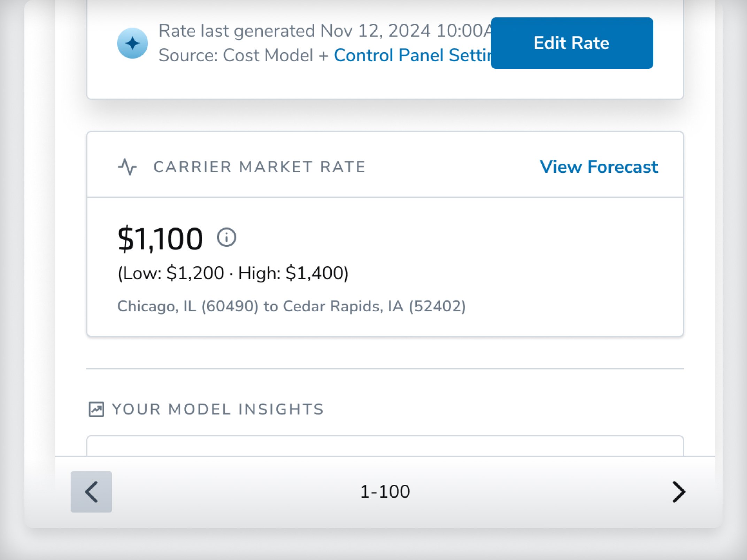Click the card below Your Model Insights

(x=385, y=445)
